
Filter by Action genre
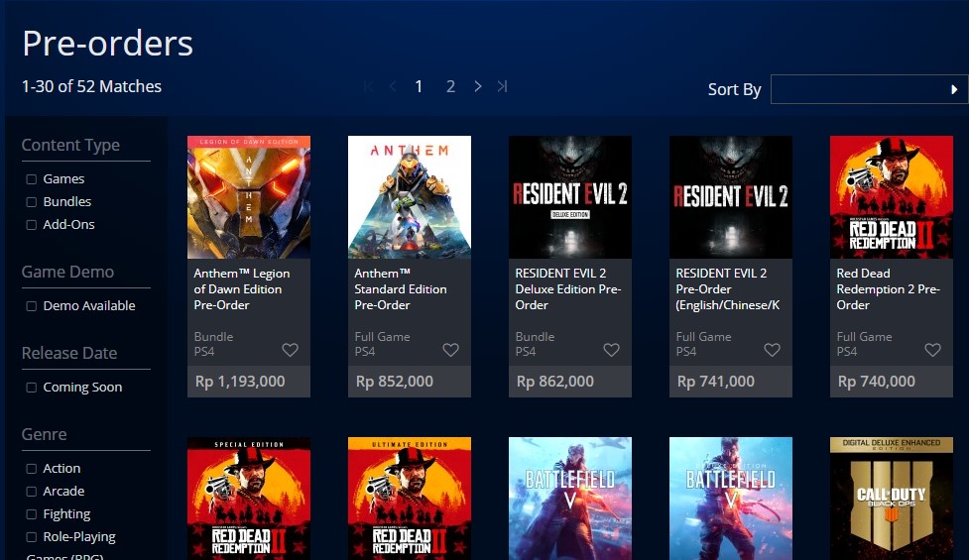(x=31, y=469)
